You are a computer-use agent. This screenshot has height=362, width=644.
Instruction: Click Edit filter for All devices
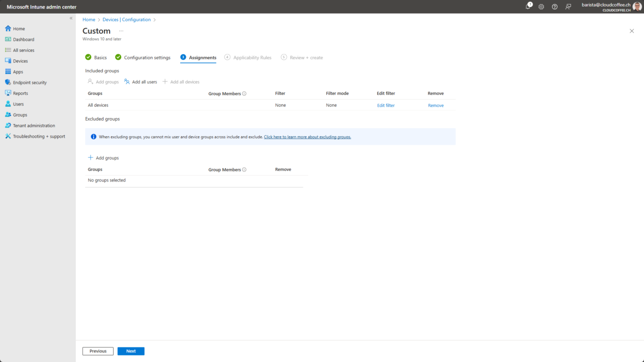(385, 105)
